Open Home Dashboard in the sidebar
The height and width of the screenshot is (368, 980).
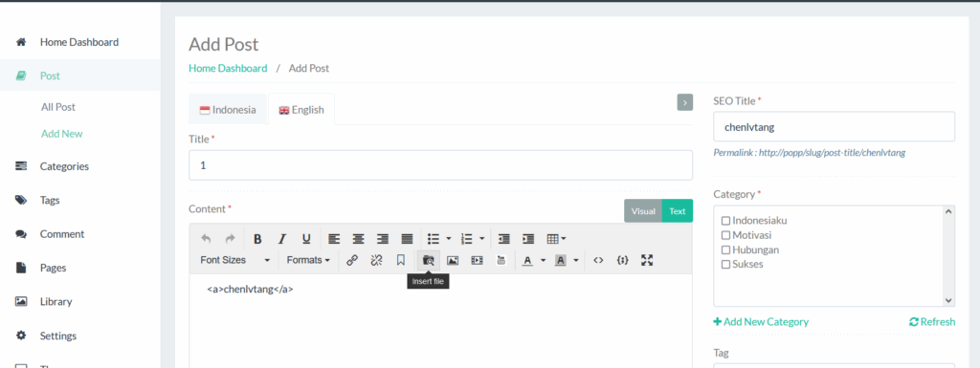pyautogui.click(x=80, y=42)
